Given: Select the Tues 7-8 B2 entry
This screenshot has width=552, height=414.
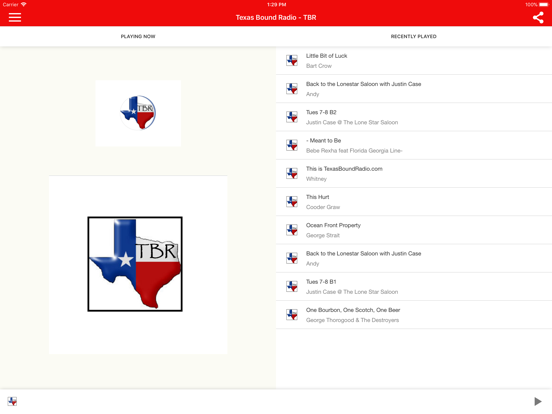Looking at the screenshot, I should 414,117.
